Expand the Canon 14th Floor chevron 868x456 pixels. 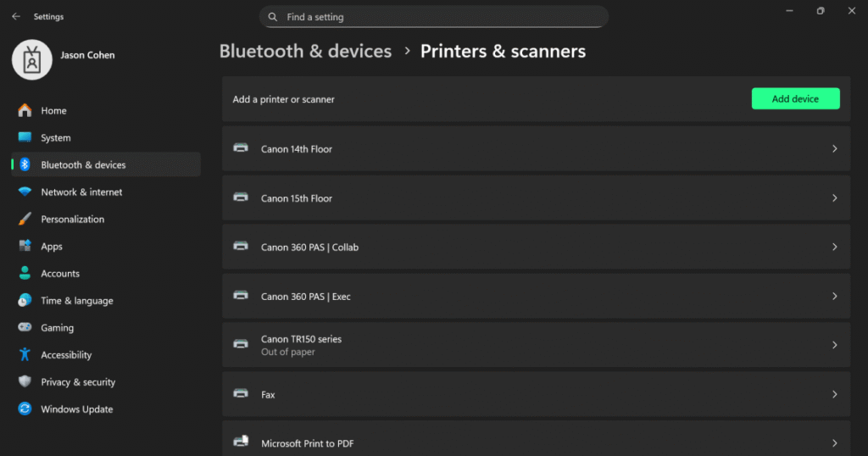pos(834,148)
